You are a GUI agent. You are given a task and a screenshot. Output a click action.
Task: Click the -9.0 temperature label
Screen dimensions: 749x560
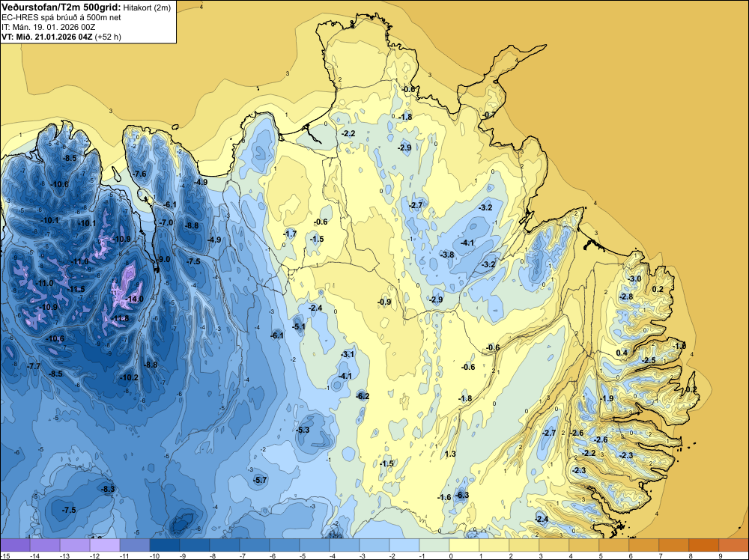(164, 259)
